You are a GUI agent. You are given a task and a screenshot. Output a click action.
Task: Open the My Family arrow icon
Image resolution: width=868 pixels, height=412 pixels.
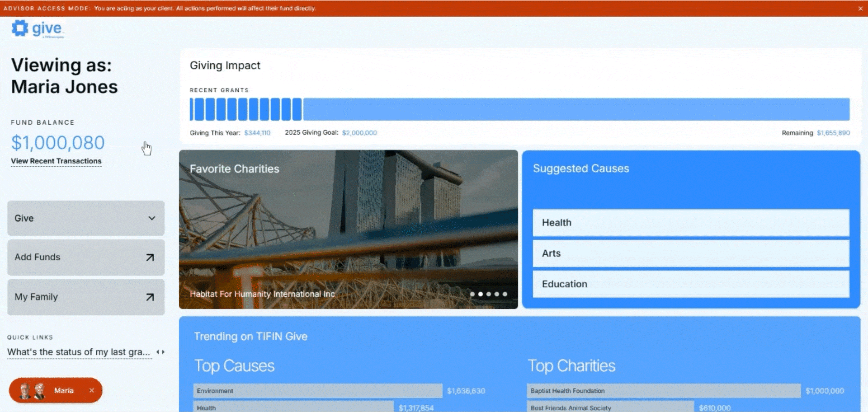(x=150, y=297)
